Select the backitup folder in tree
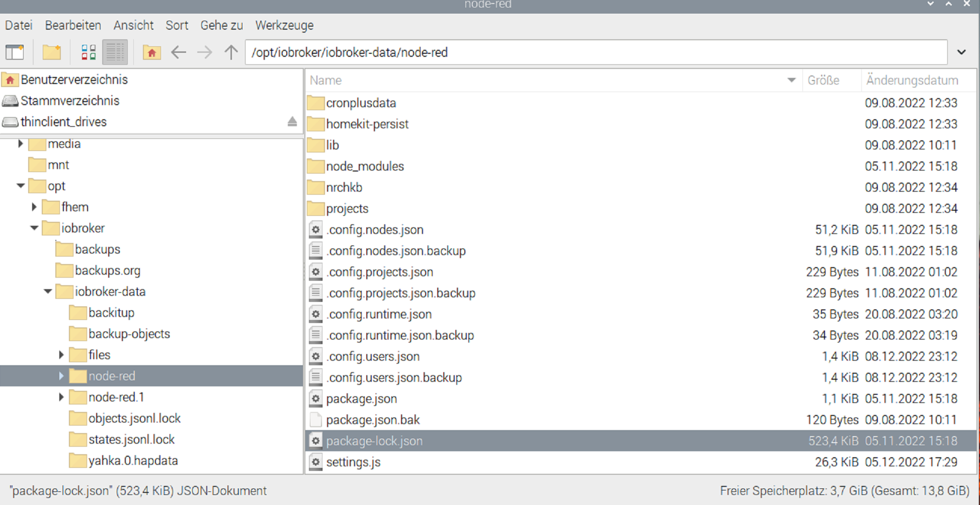 click(102, 313)
